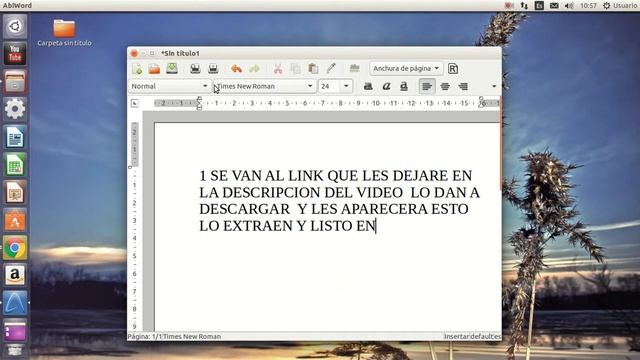Toggle bold formatting

368,86
